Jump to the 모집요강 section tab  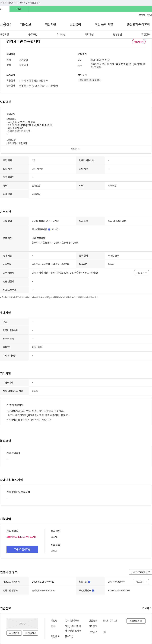[4, 34]
